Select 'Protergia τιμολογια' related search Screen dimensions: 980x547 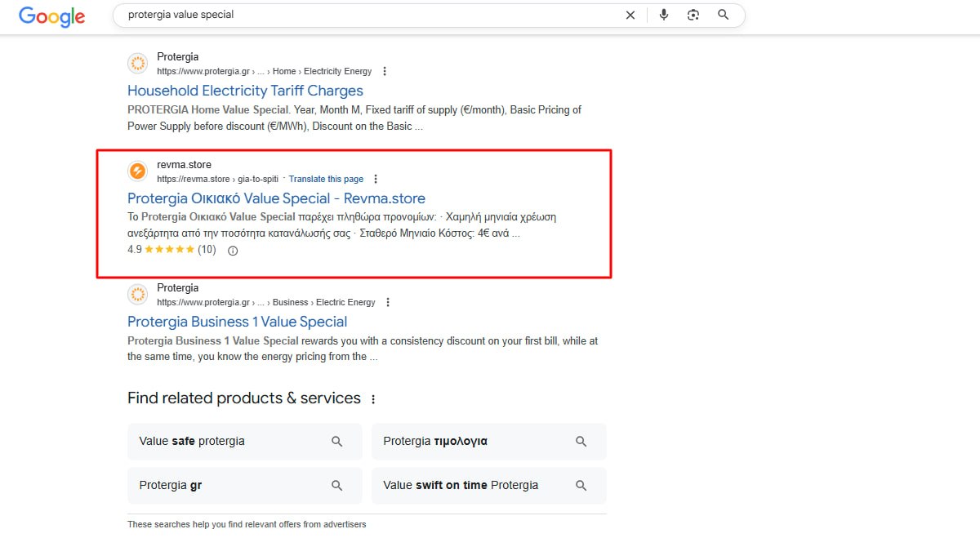coord(488,442)
